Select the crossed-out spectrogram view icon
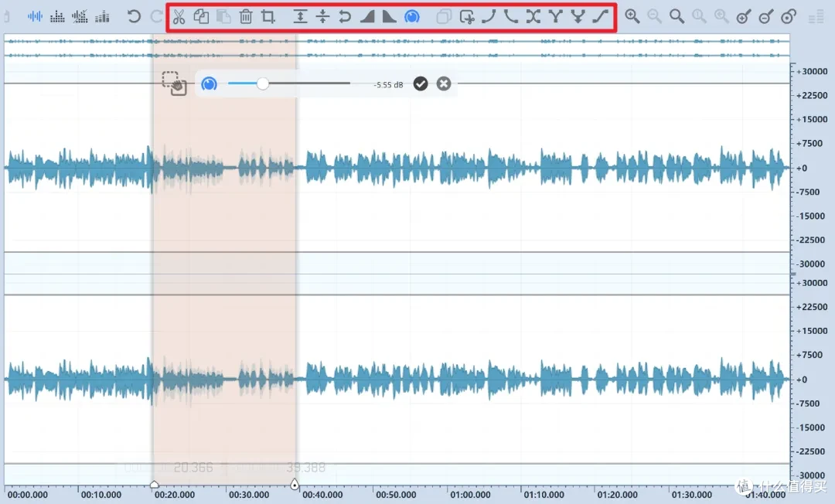 tap(80, 16)
